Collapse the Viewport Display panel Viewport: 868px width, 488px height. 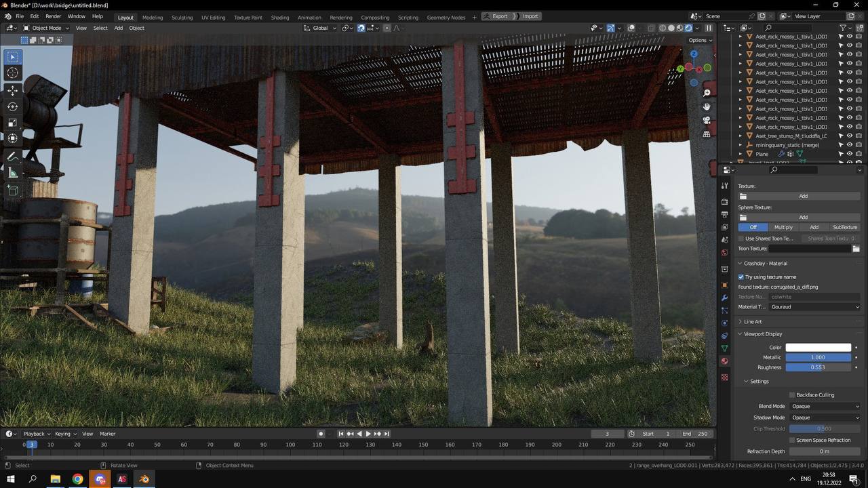pyautogui.click(x=763, y=333)
